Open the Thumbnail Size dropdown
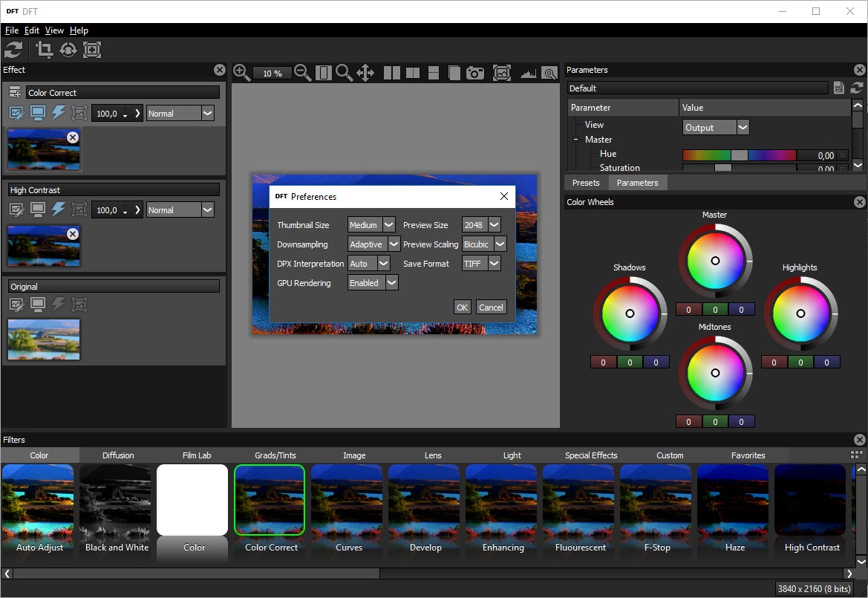The image size is (868, 598). [372, 225]
